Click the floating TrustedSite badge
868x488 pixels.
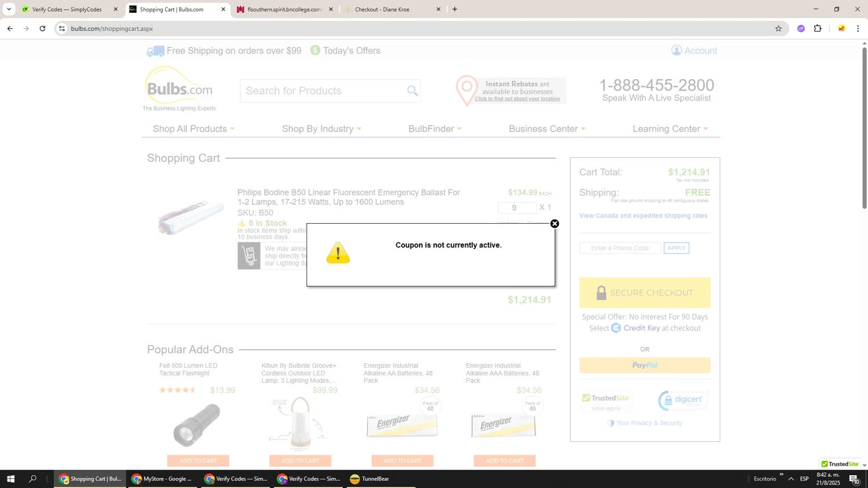click(840, 464)
